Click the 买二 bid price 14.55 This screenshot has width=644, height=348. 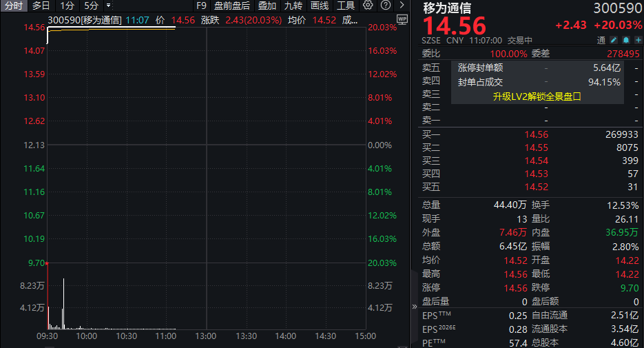click(536, 147)
